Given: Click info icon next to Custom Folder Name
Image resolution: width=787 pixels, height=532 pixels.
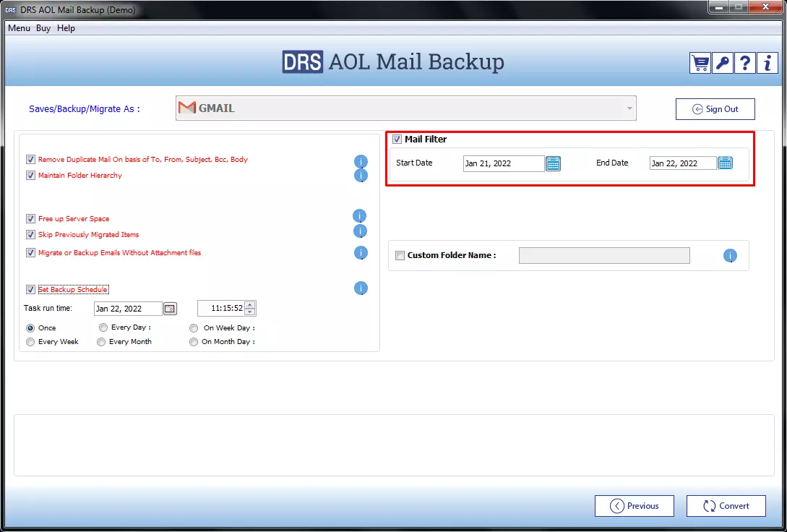Looking at the screenshot, I should [730, 256].
